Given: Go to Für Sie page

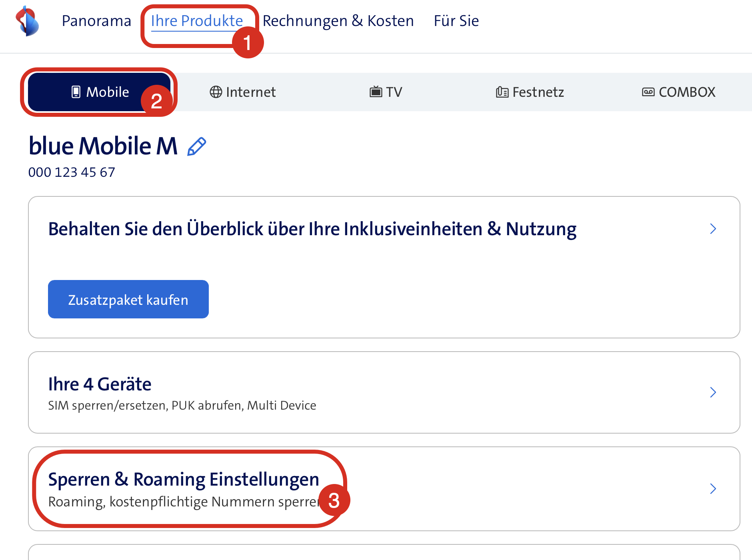Looking at the screenshot, I should pyautogui.click(x=456, y=21).
